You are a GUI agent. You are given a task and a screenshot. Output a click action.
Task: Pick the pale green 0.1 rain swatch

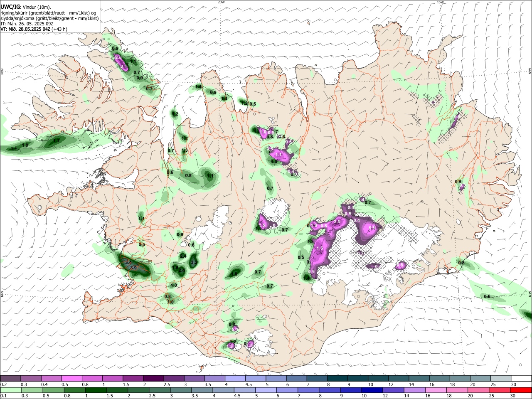(x=11, y=390)
